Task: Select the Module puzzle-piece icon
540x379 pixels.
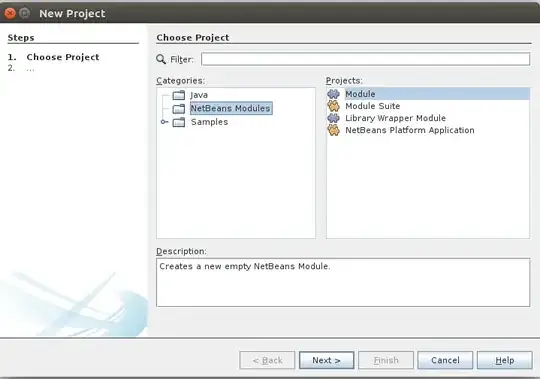Action: (333, 94)
